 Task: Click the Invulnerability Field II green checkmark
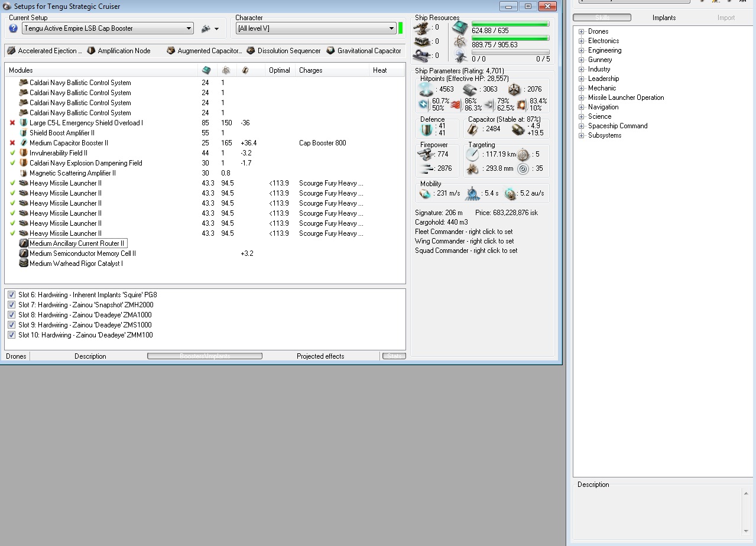coord(12,153)
